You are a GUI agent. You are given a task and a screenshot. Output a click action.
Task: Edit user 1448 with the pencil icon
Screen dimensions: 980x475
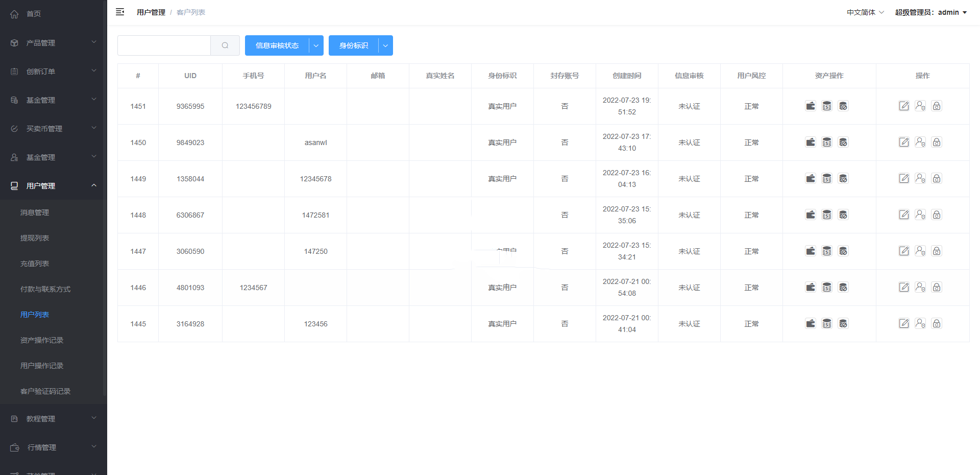(904, 215)
